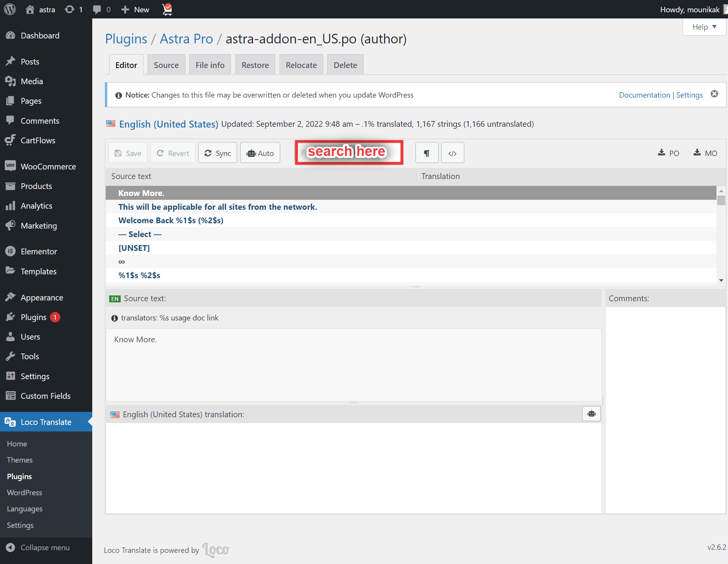Expand the Help dropdown

point(704,27)
